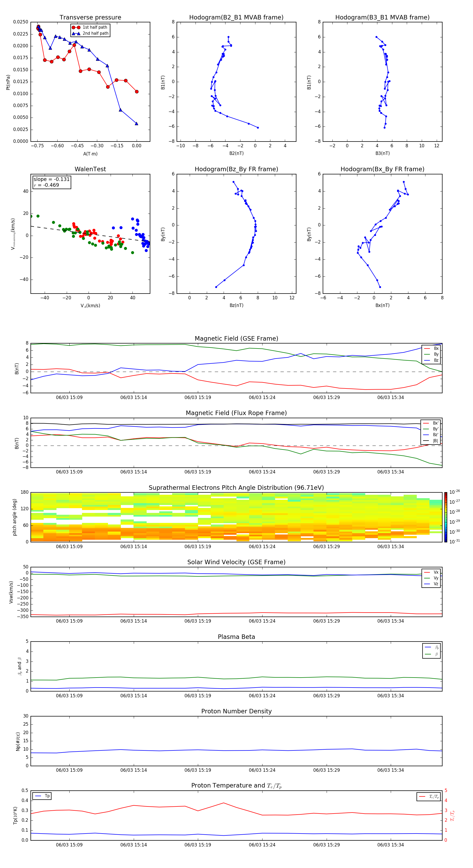Select the |B| entry in Flux Rope legend
Image resolution: width=473 pixels, height=868 pixels.
coord(431,441)
